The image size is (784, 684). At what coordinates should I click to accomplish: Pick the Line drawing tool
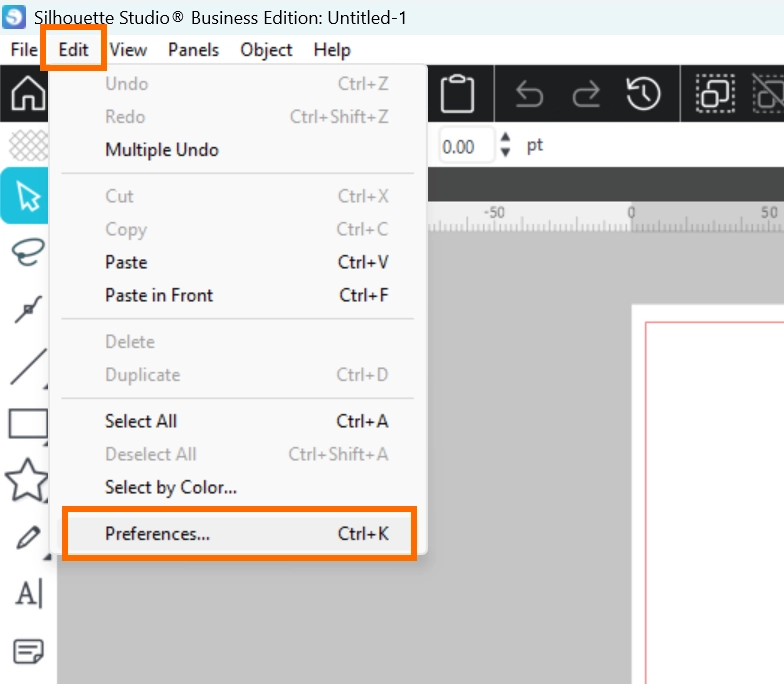[x=28, y=367]
